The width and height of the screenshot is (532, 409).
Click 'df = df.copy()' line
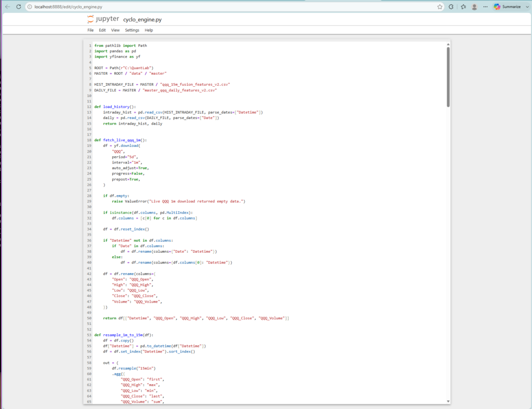coord(118,340)
